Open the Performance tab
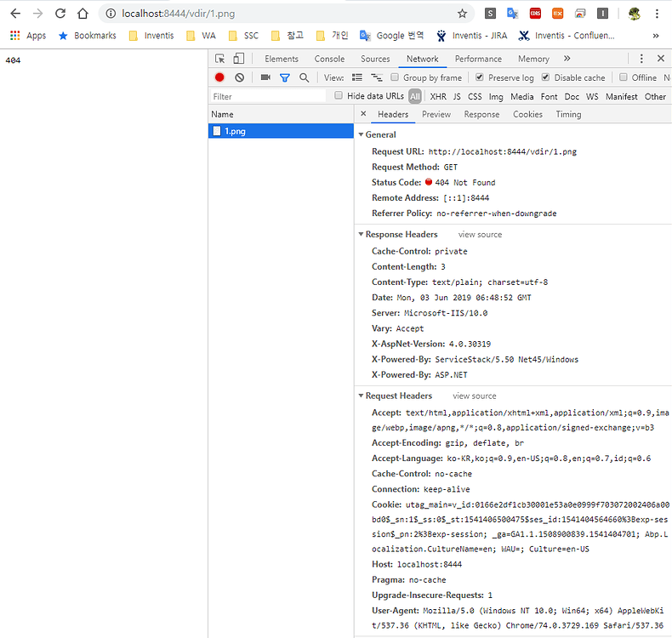672x638 pixels. [478, 59]
